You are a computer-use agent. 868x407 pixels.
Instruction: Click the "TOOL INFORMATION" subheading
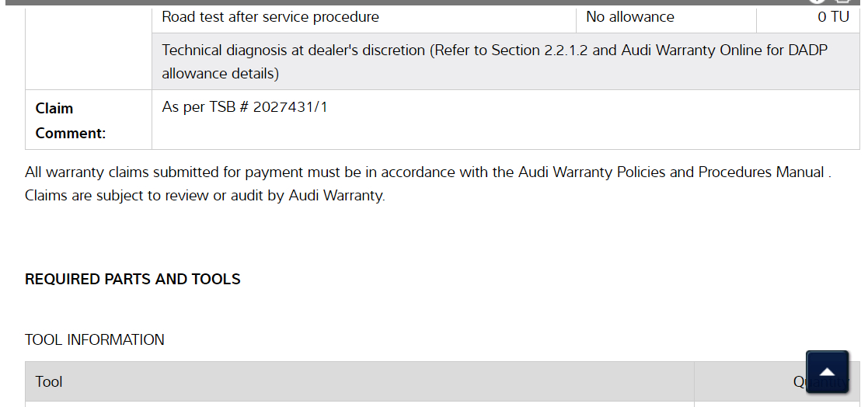click(95, 340)
